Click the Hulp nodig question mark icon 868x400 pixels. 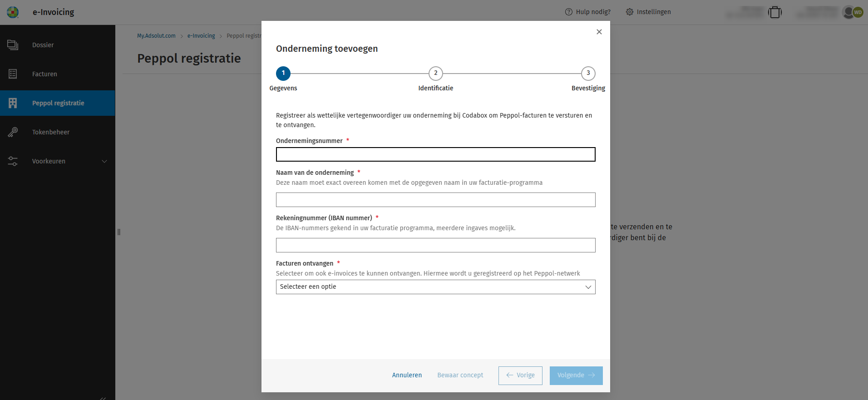coord(569,12)
